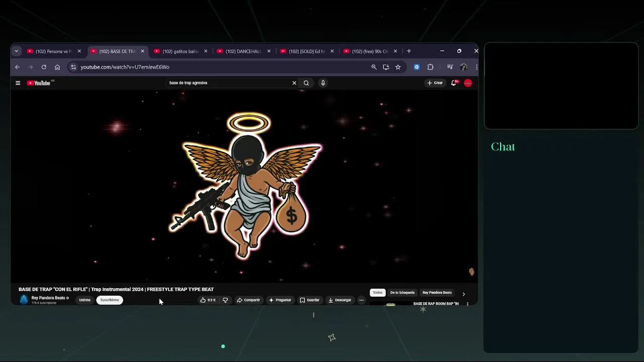Open options for BASE DE RAP BOOM BAP video
The width and height of the screenshot is (644, 362).
click(467, 304)
